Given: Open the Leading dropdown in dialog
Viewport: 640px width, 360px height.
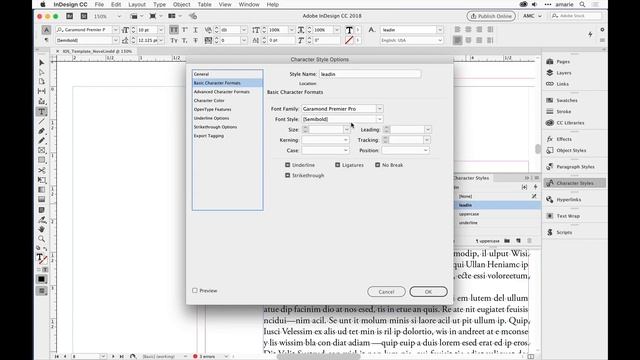Looking at the screenshot, I should 427,129.
